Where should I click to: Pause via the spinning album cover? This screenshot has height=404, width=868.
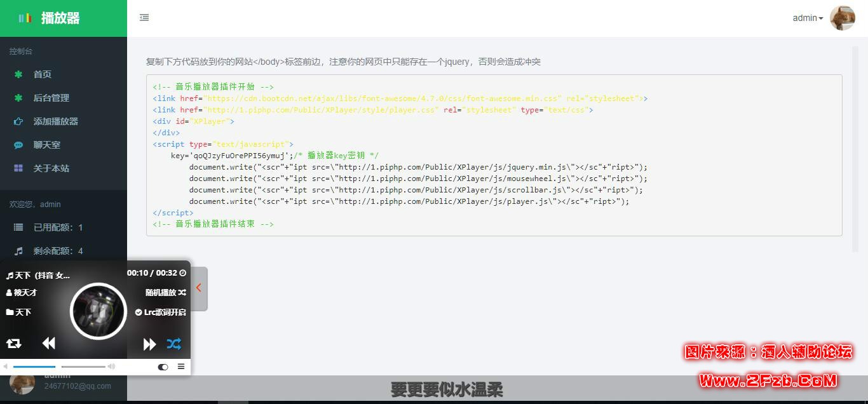pyautogui.click(x=98, y=311)
